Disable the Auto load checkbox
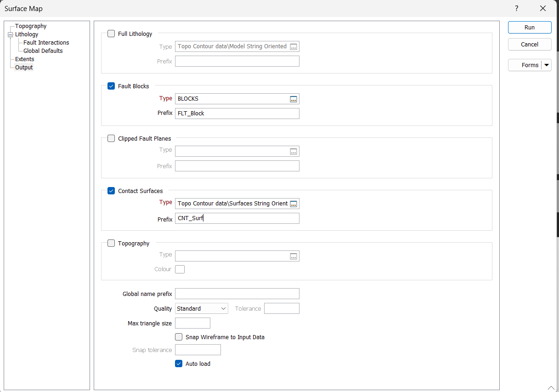Screen dimensions: 559x392 point(179,364)
